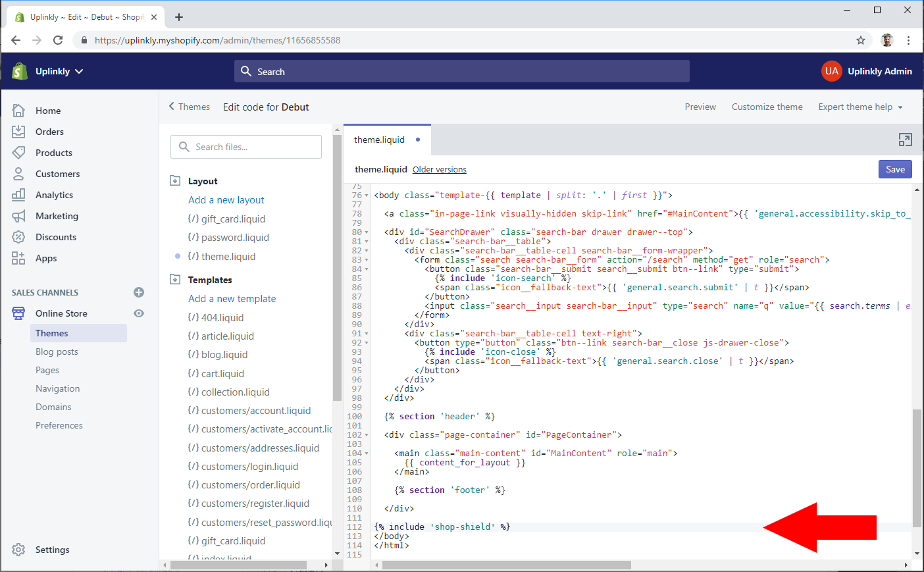
Task: Collapse the Layout folder section
Action: [175, 181]
